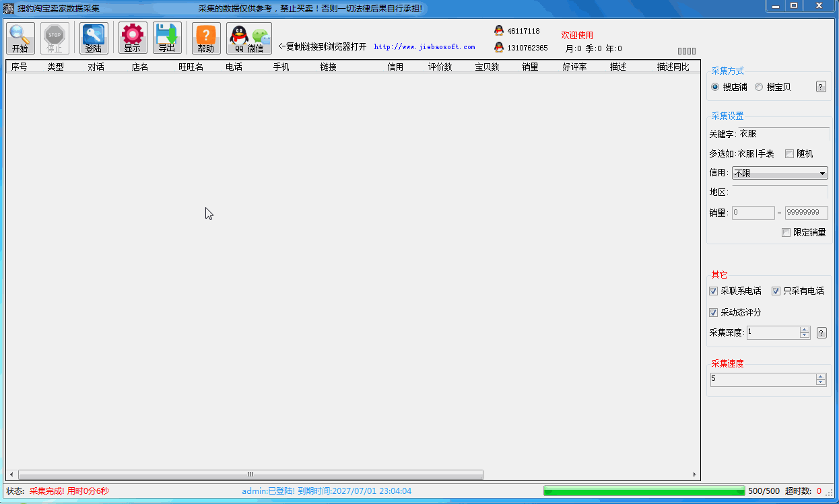
Task: Click help button next to 搜宝贝
Action: pyautogui.click(x=821, y=87)
